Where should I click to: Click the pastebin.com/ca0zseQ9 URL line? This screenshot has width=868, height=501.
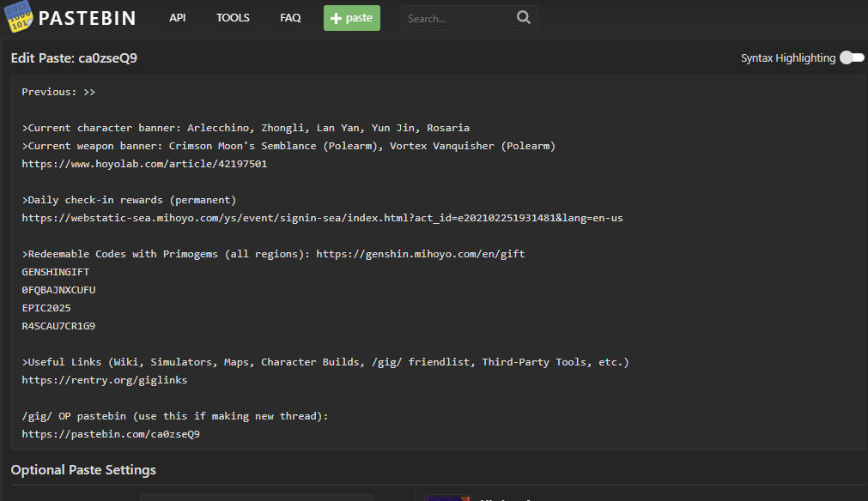tap(111, 434)
